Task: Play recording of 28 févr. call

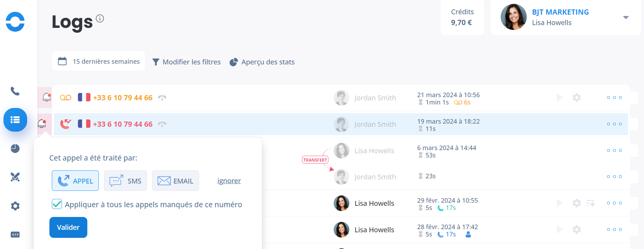Action: (x=559, y=229)
